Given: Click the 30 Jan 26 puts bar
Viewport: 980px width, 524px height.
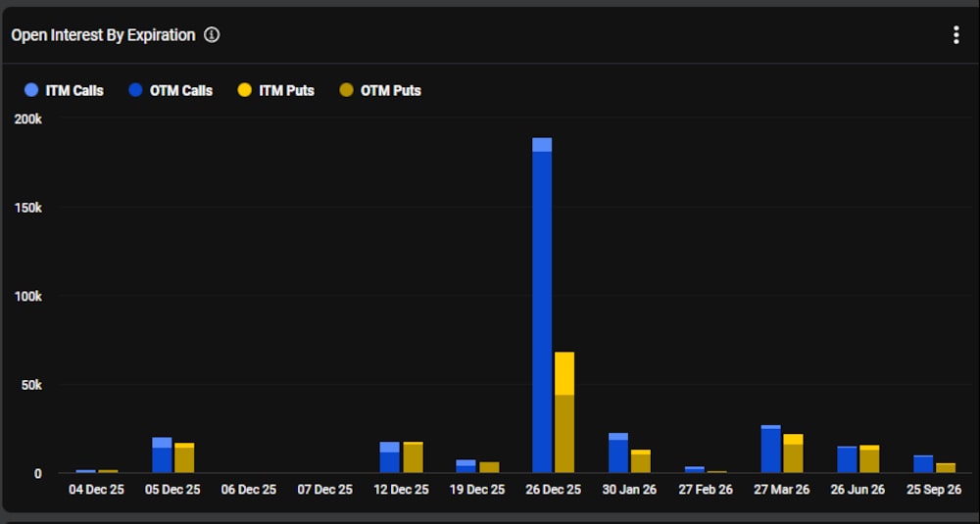Looking at the screenshot, I should click(640, 462).
